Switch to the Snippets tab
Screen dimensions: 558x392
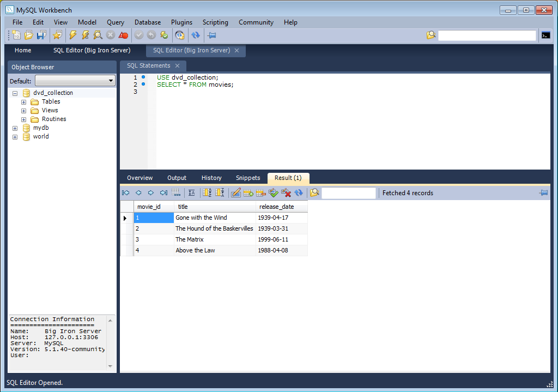pyautogui.click(x=248, y=178)
